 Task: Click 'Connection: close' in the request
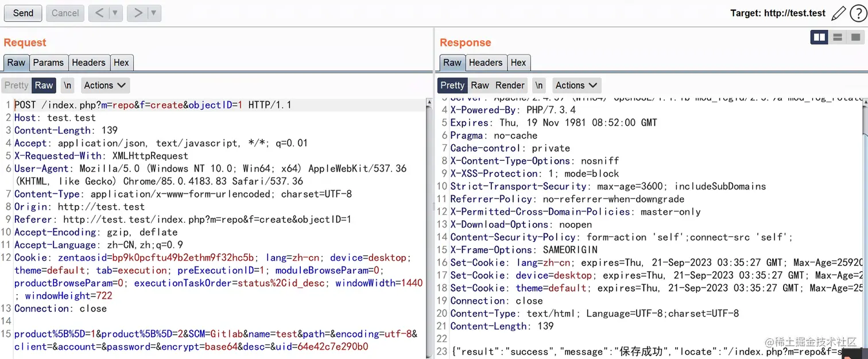(x=60, y=308)
